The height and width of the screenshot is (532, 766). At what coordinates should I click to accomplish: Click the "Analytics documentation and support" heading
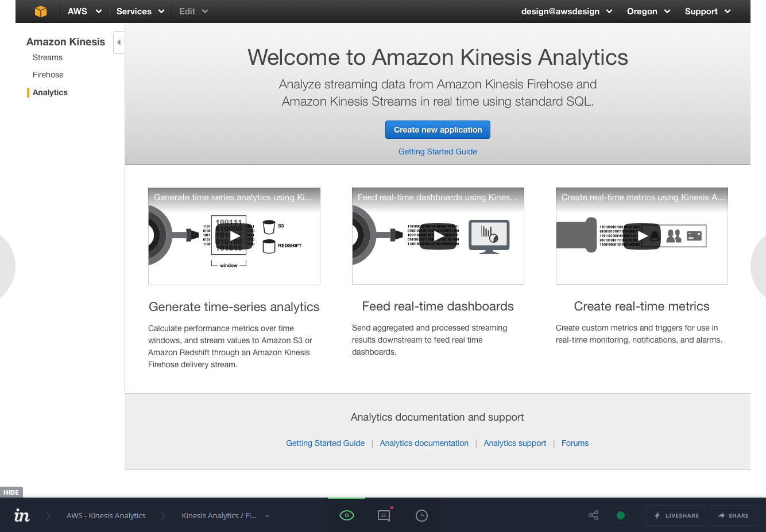coord(438,417)
